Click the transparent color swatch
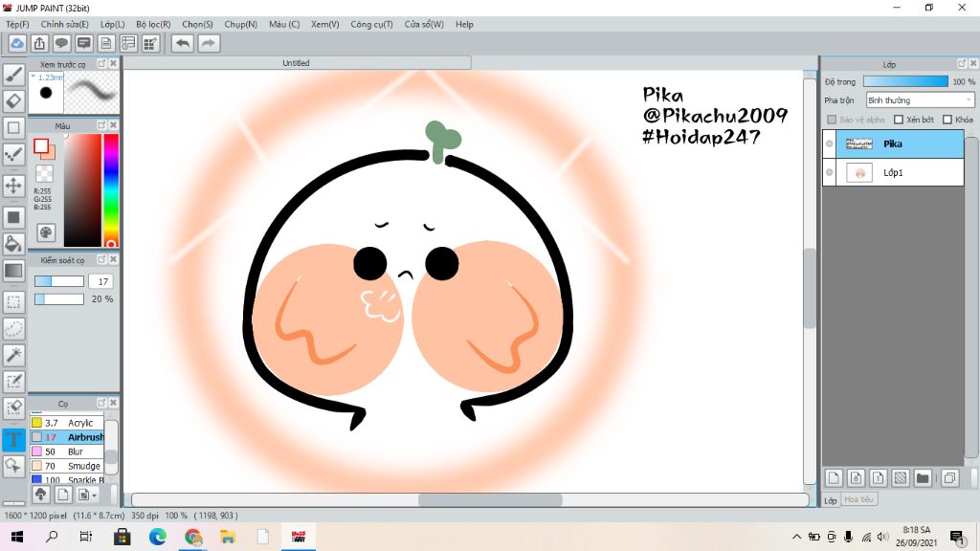Screen dimensions: 980x551 pos(44,173)
